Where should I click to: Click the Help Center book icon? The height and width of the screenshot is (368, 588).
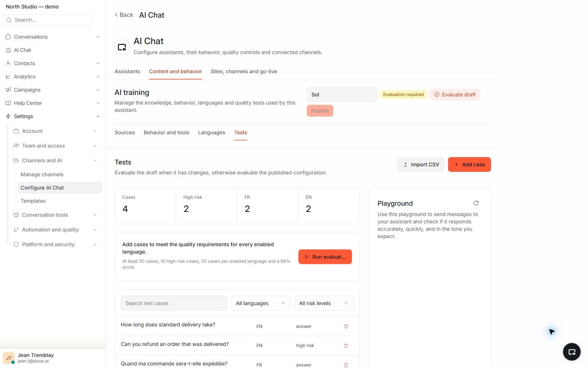point(8,103)
